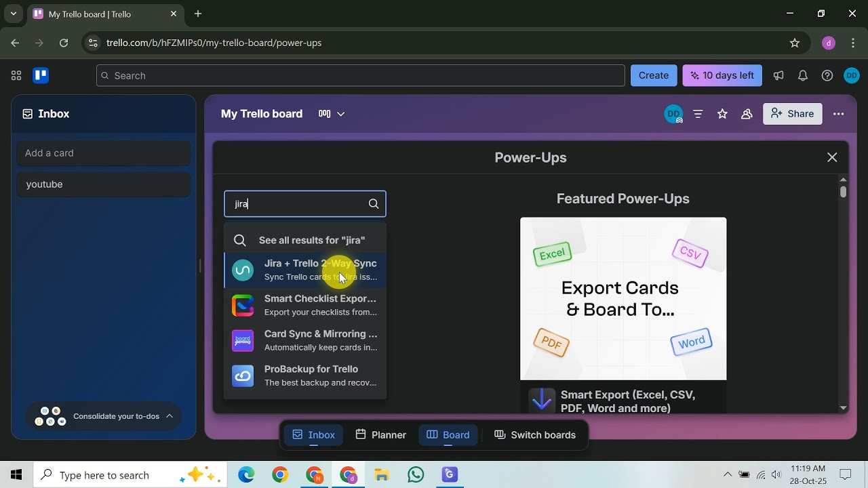Open the notifications bell

pyautogui.click(x=803, y=75)
